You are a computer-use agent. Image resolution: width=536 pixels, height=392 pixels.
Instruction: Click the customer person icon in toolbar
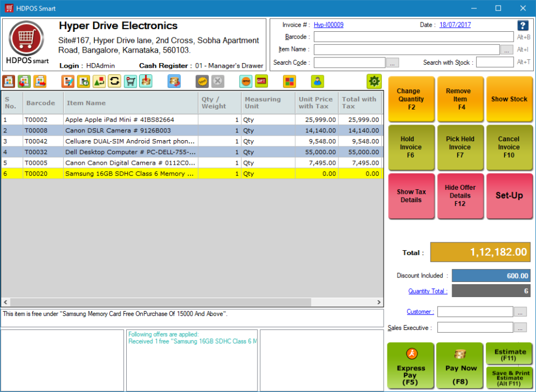pyautogui.click(x=317, y=82)
